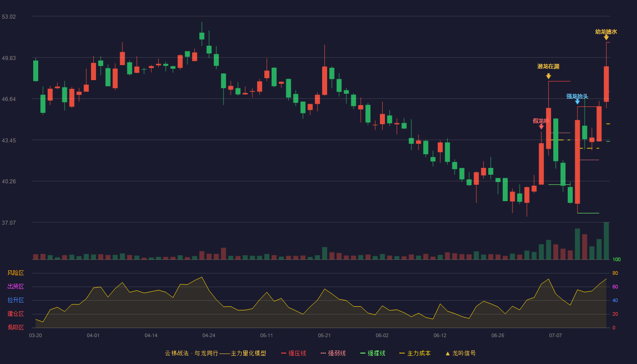Click the 49.83 price axis label
The height and width of the screenshot is (364, 637).
coord(9,58)
